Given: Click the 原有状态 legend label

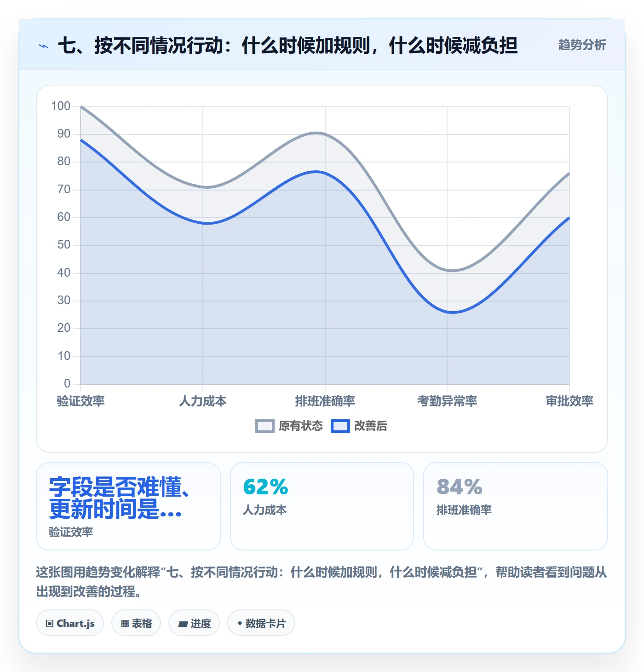Looking at the screenshot, I should coord(301,426).
